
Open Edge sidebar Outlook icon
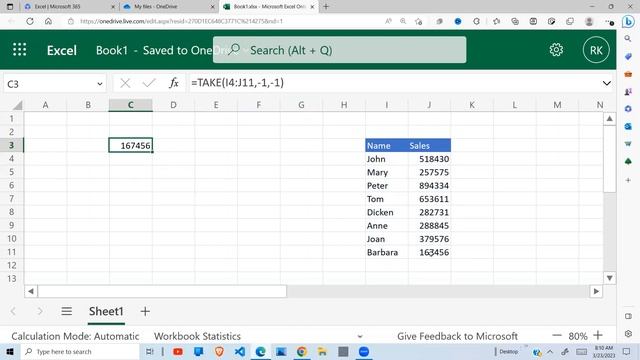click(x=628, y=127)
